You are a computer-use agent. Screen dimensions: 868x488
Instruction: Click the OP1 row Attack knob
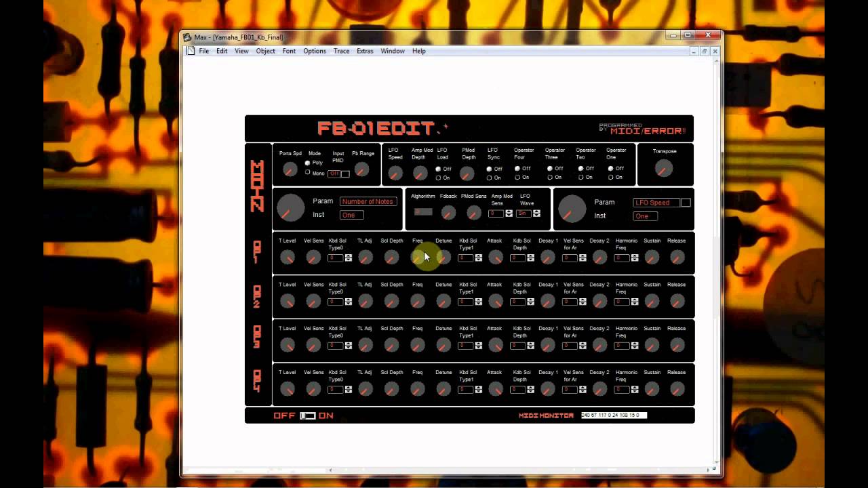[x=496, y=257]
